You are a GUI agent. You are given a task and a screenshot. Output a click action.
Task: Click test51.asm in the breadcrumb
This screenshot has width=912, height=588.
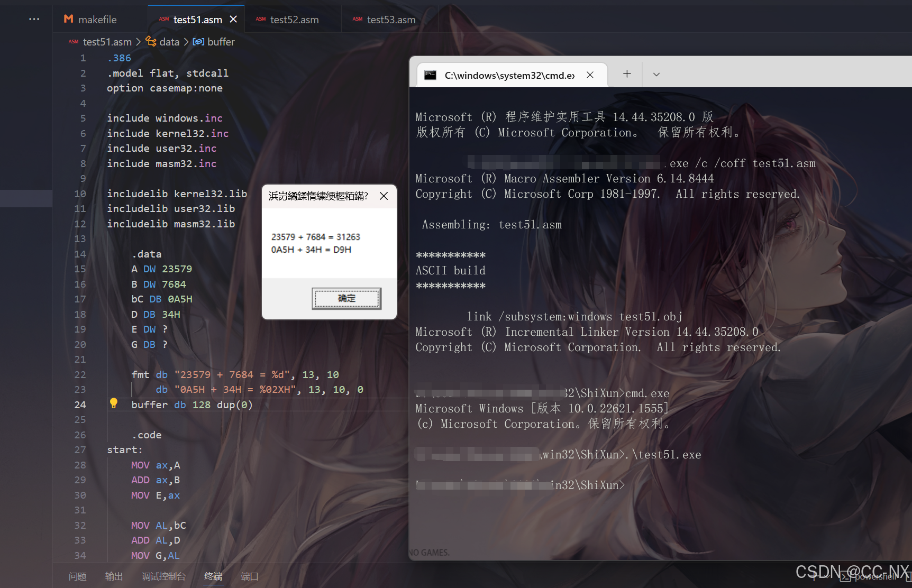tap(107, 42)
